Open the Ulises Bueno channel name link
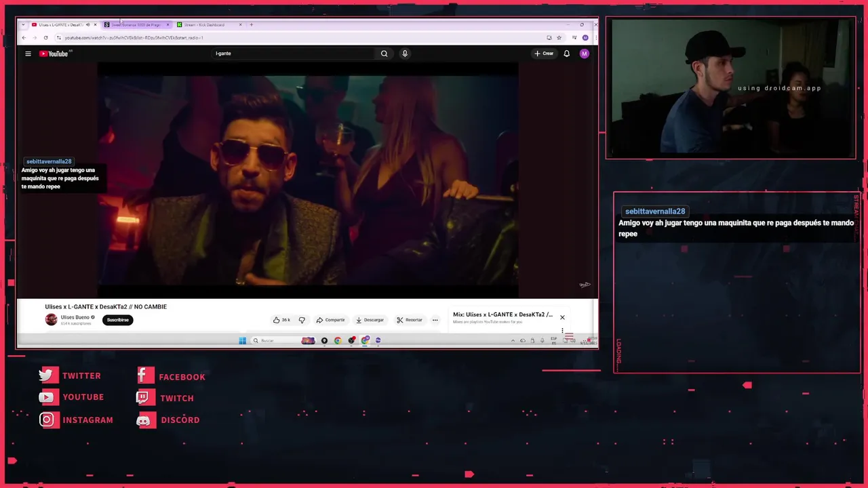The image size is (868, 488). (x=75, y=317)
